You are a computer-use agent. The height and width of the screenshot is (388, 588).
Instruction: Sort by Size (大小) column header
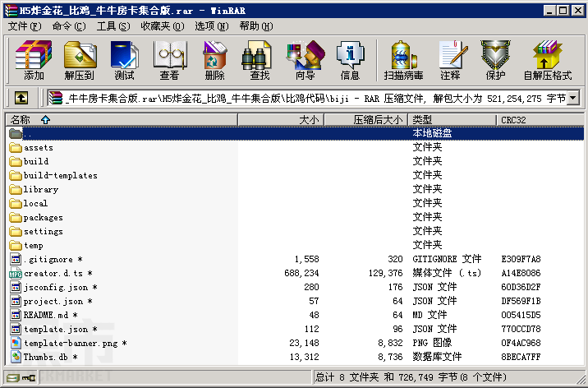click(x=281, y=120)
